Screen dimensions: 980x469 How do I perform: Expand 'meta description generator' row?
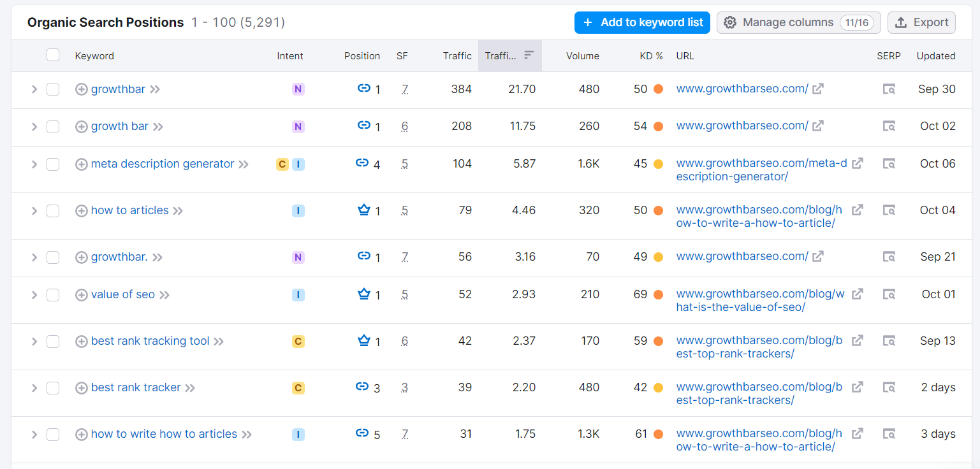point(34,164)
